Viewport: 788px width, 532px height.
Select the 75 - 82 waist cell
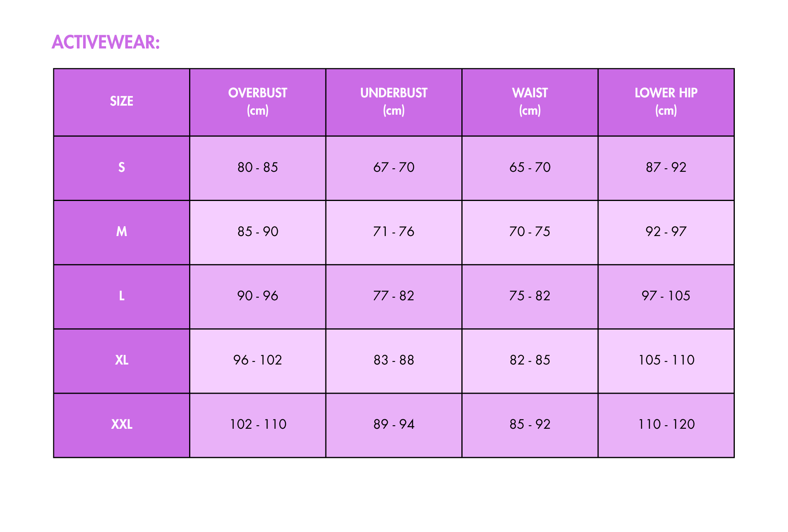530,296
